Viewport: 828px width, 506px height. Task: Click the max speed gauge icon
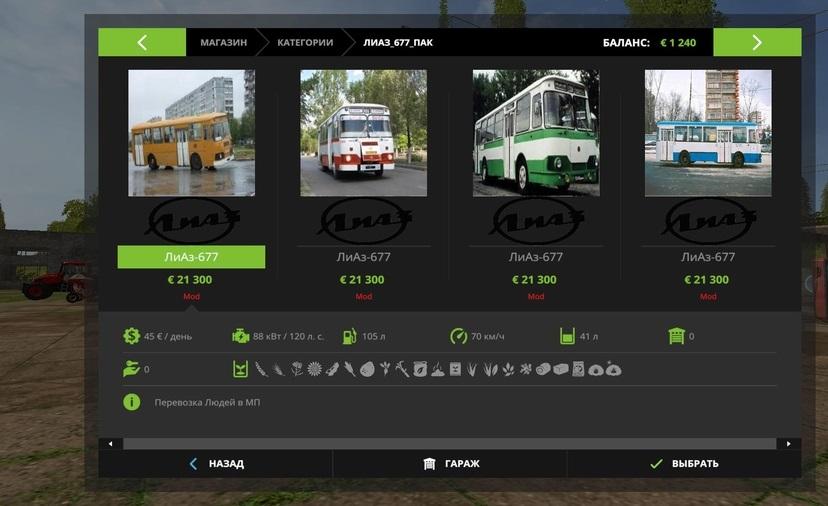click(458, 336)
